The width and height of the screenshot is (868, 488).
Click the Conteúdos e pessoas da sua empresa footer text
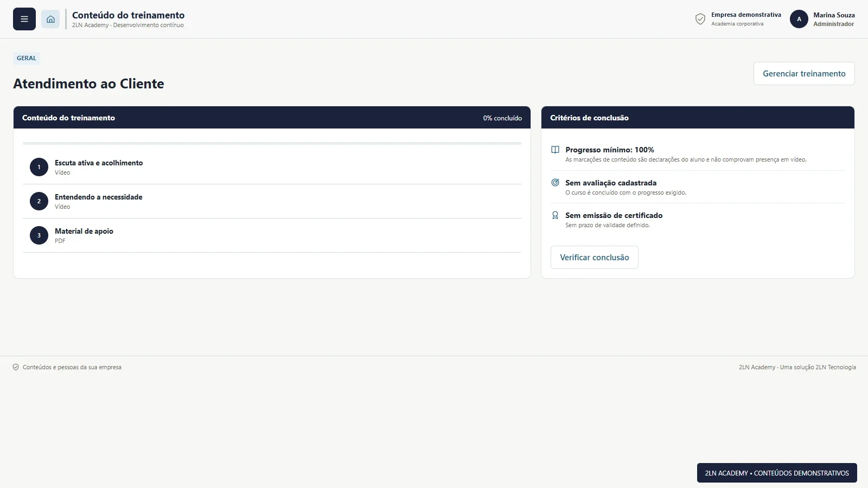pos(72,367)
